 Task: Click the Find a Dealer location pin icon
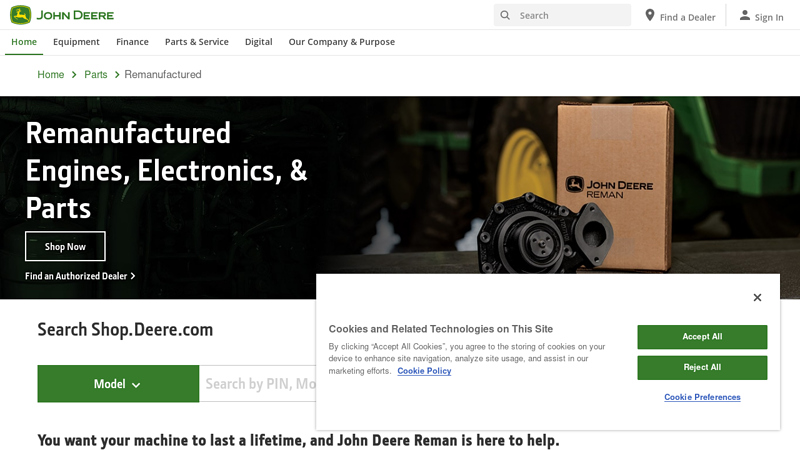click(x=649, y=15)
